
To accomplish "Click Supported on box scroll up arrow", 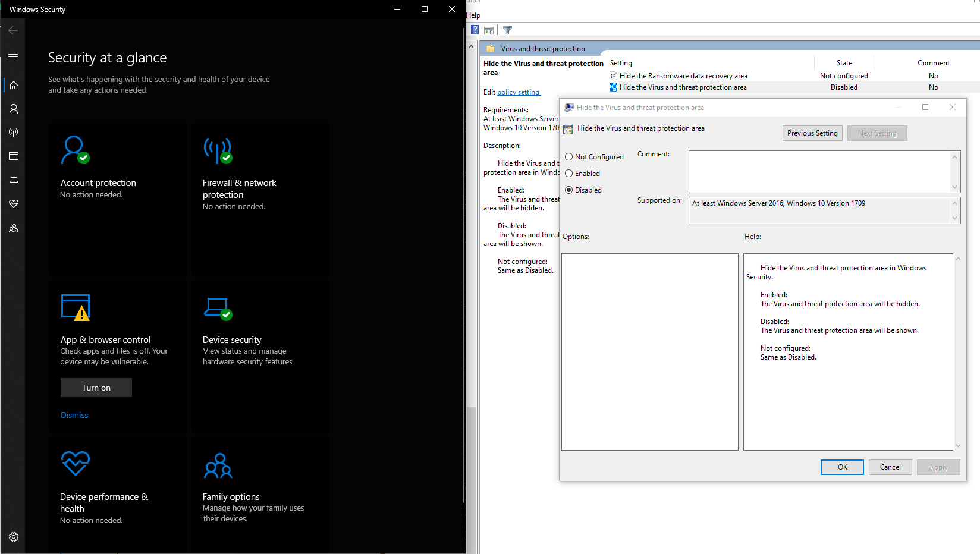I will 955,203.
